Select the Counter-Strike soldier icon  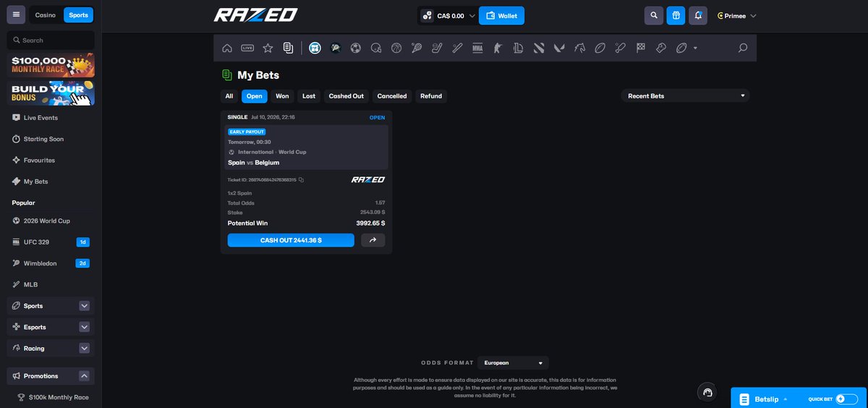498,48
